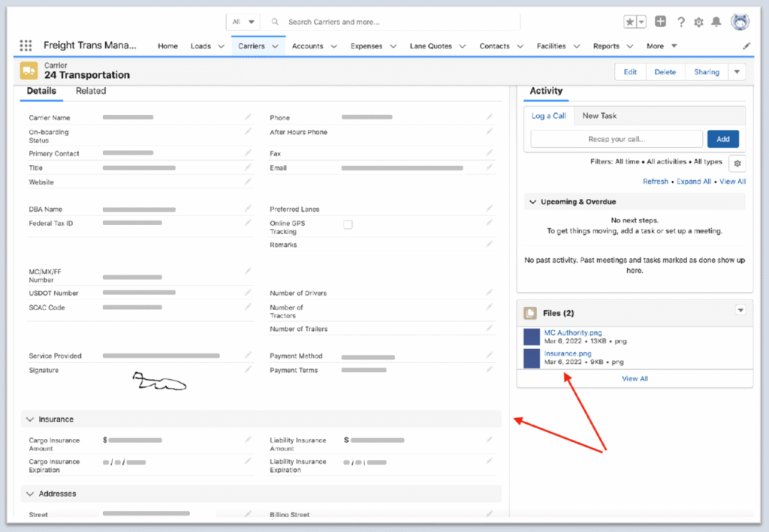Open the Help question mark icon
Screen dimensions: 769x532
pos(680,22)
